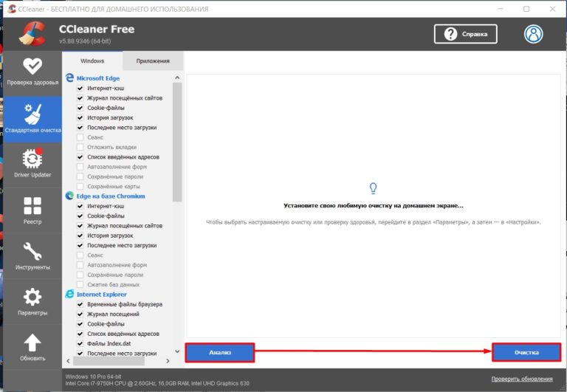Click the Windows 10 Pro 64-bit status text
The width and height of the screenshot is (567, 392).
[x=93, y=376]
